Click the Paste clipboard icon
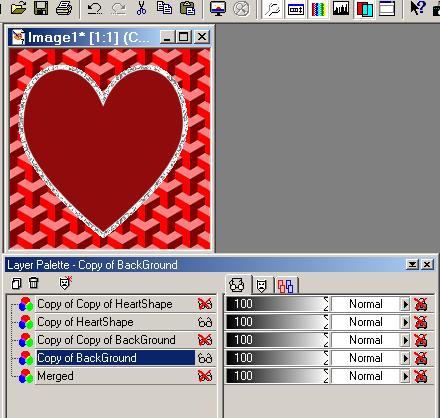The width and height of the screenshot is (440, 418). click(x=187, y=8)
